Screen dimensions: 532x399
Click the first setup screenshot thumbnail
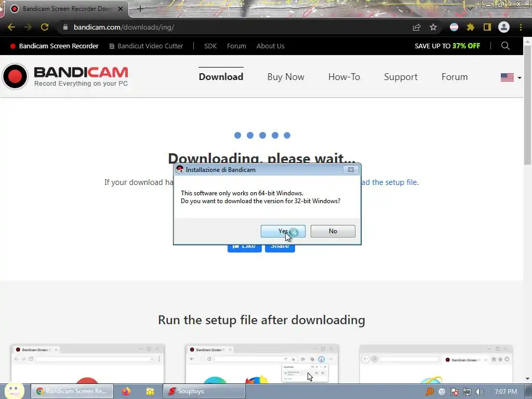pyautogui.click(x=87, y=364)
